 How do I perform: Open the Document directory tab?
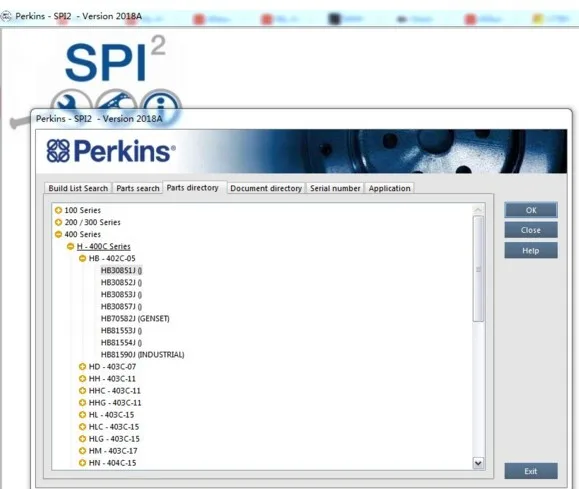pyautogui.click(x=266, y=188)
